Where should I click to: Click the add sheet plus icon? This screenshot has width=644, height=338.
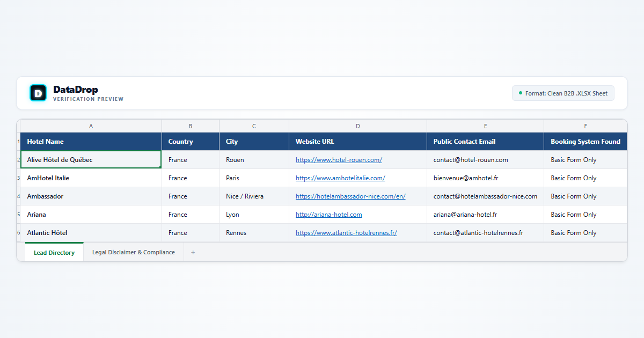[x=193, y=252]
